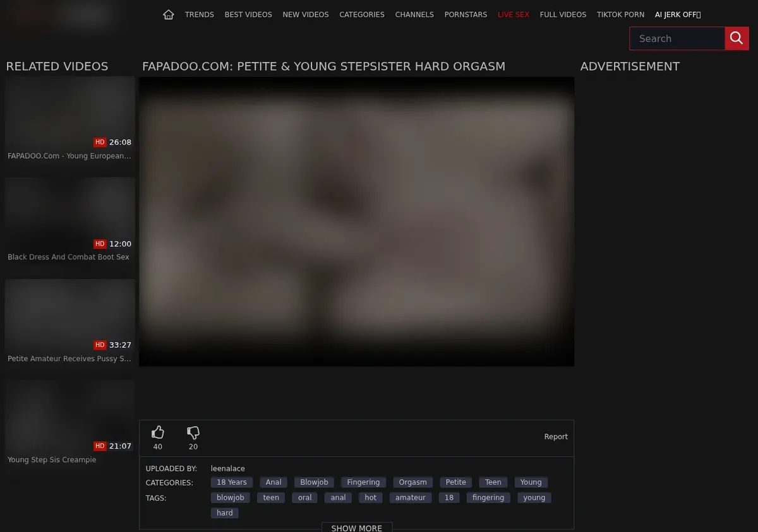758x532 pixels.
Task: Open the CATEGORIES page
Action: click(x=362, y=15)
